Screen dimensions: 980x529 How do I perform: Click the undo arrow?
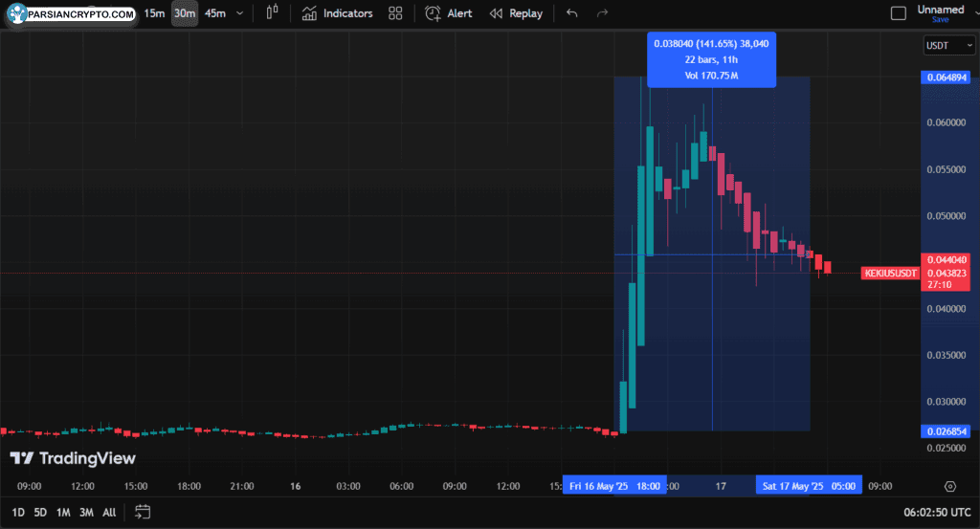tap(572, 13)
